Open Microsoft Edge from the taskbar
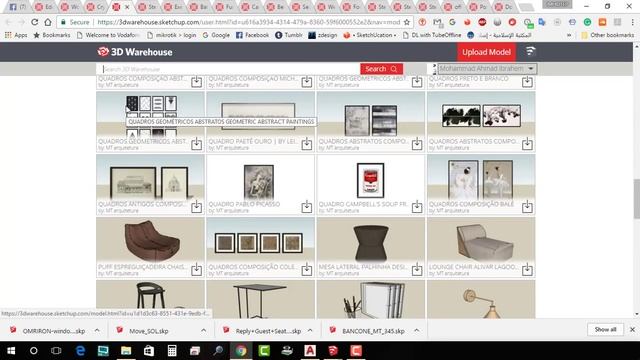This screenshot has width=640, height=360. pyautogui.click(x=80, y=351)
